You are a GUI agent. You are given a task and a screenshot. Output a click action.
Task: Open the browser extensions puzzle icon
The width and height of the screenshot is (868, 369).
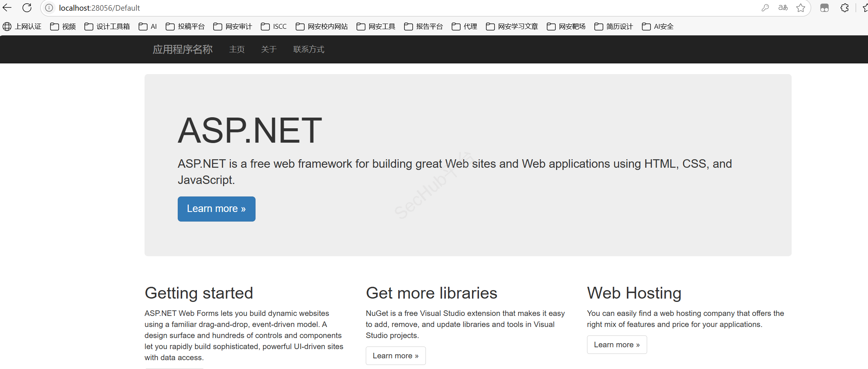[845, 8]
